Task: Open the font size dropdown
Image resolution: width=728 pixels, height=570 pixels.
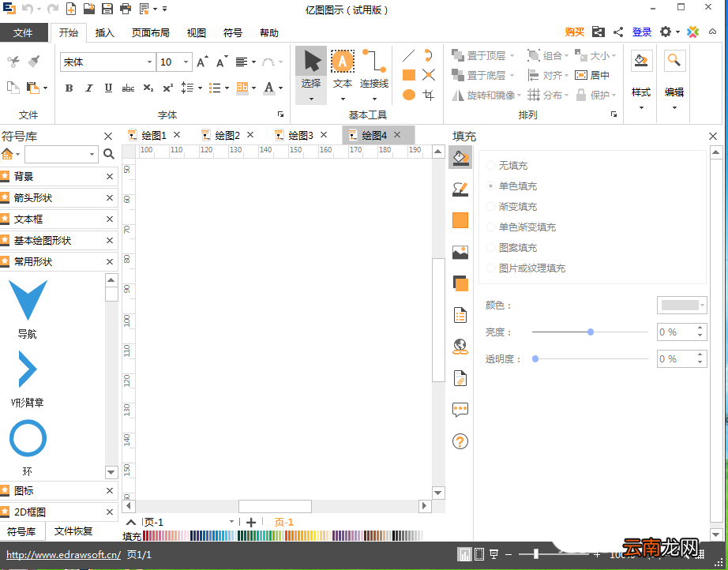Action: (x=186, y=62)
